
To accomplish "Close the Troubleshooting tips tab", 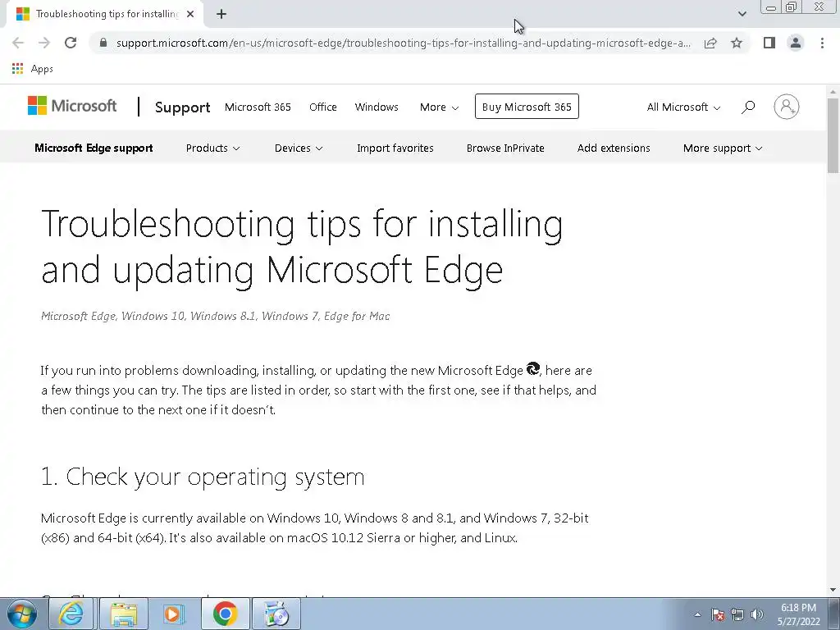I will pyautogui.click(x=190, y=14).
